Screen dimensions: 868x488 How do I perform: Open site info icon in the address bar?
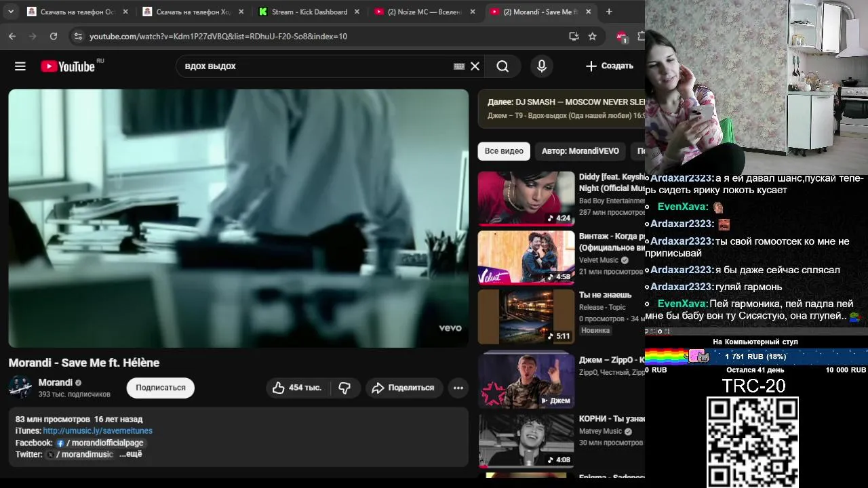pyautogui.click(x=78, y=36)
